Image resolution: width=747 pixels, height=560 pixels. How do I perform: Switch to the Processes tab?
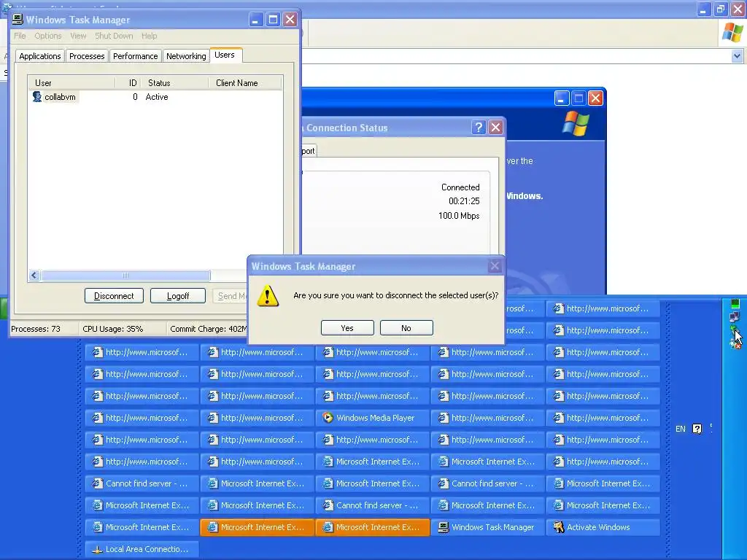click(x=87, y=56)
